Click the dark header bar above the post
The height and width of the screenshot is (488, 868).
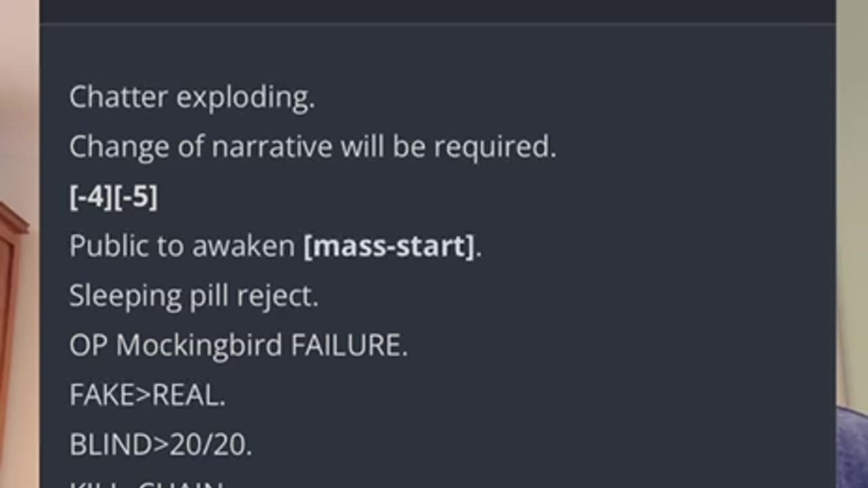437,11
